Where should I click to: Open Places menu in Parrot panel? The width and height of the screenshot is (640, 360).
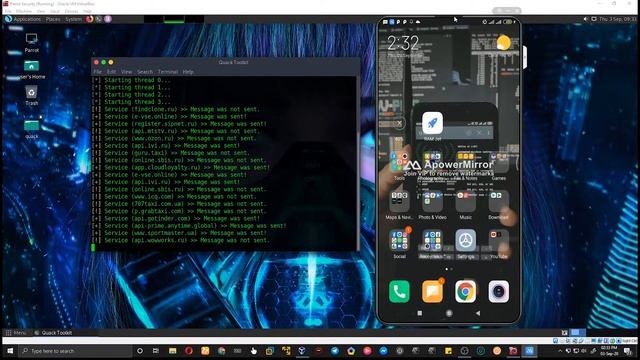53,19
